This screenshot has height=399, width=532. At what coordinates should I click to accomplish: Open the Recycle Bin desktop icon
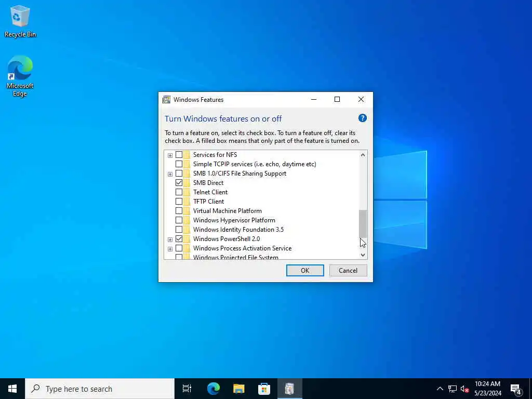20,21
